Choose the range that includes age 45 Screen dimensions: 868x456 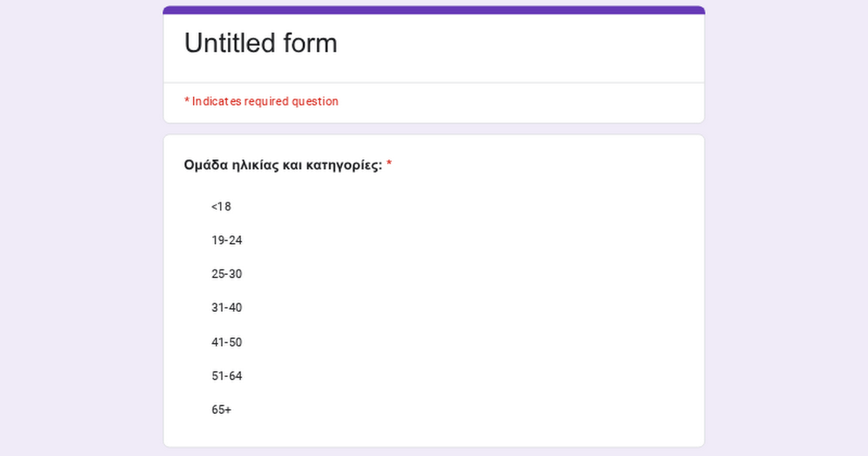tap(226, 342)
